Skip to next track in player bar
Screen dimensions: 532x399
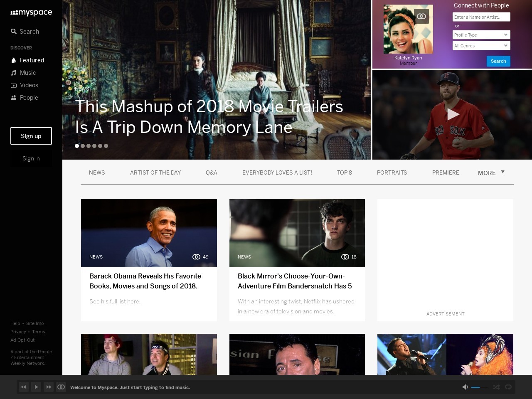[49, 387]
